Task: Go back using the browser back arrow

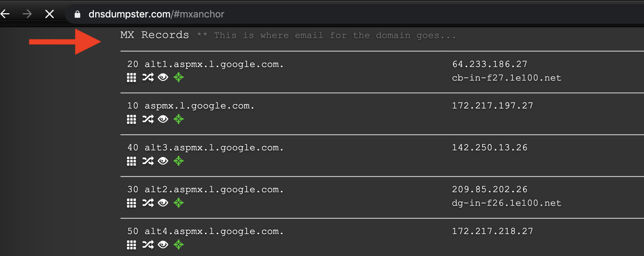Action: pyautogui.click(x=5, y=14)
